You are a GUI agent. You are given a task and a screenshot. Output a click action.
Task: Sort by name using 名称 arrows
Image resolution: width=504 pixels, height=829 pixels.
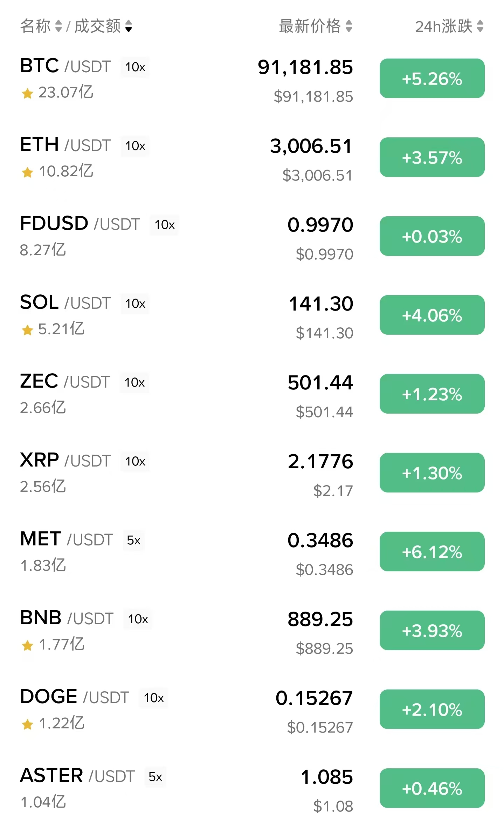point(58,26)
